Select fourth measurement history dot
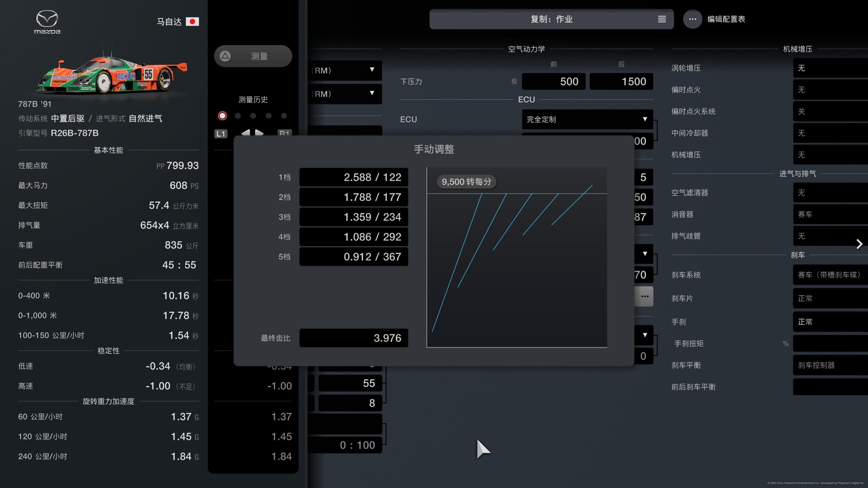Screen dimensions: 868x488 269,116
